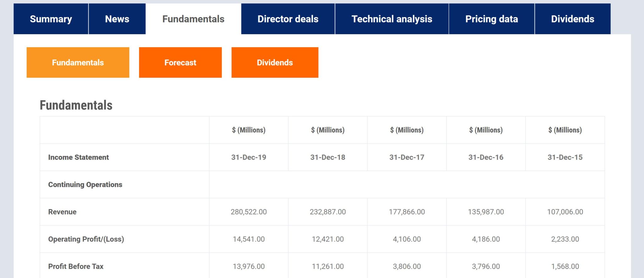
Task: Select the white Fundamentals tab in top navigation
Action: [x=193, y=19]
